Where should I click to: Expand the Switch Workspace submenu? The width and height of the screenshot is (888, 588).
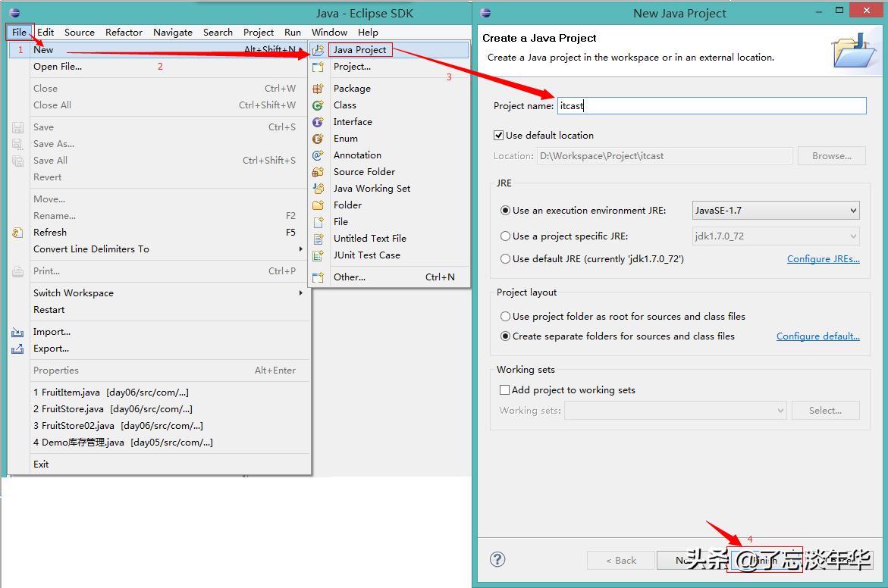point(301,293)
